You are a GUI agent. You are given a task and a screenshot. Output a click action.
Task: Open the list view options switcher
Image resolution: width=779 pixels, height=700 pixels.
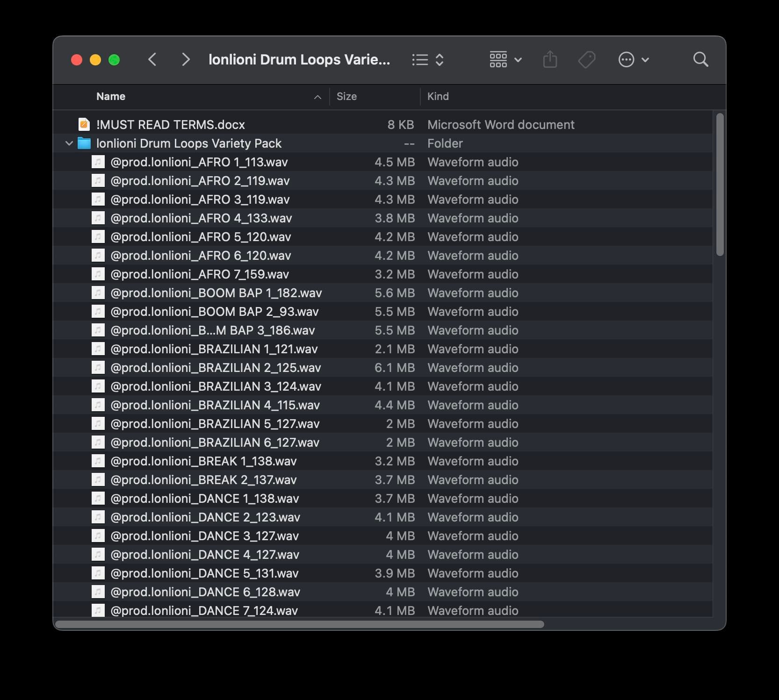point(427,60)
